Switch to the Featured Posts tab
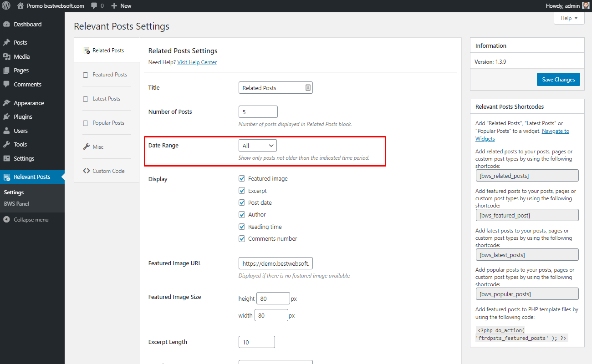 coord(107,75)
